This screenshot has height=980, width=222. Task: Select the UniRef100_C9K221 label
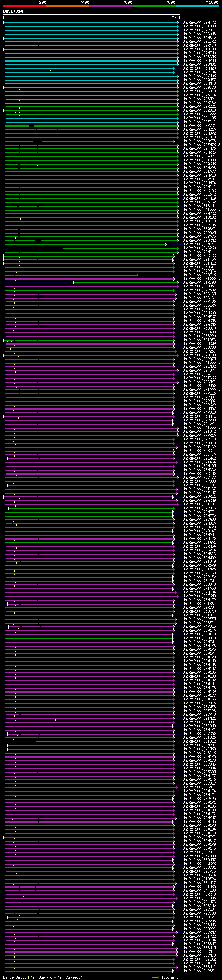pos(199,106)
